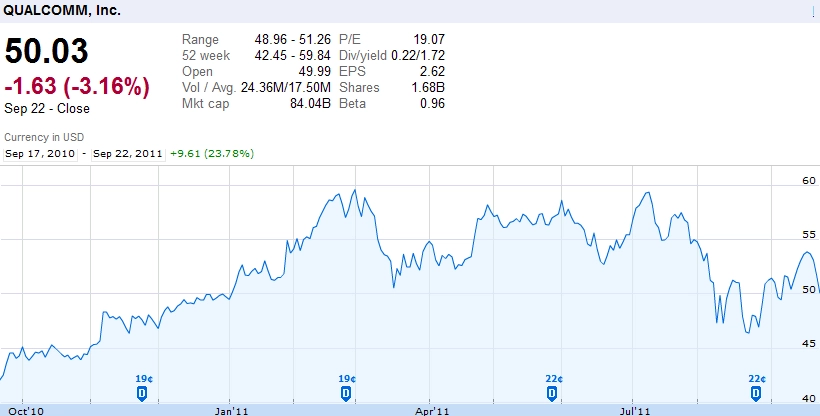Screen dimensions: 820x416
Task: Click the QUALCOMM, Inc. title
Action: click(x=62, y=10)
